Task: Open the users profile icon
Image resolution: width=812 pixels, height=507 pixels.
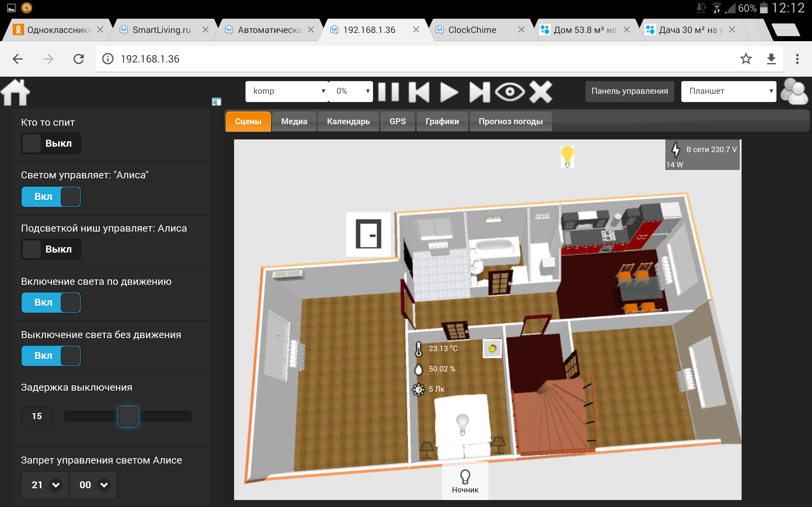Action: pos(794,92)
